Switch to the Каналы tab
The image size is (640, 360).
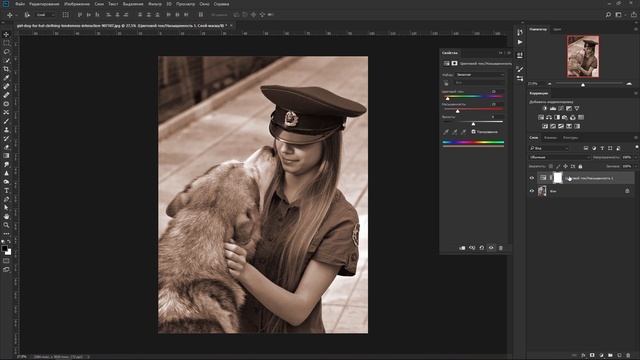tap(550, 138)
